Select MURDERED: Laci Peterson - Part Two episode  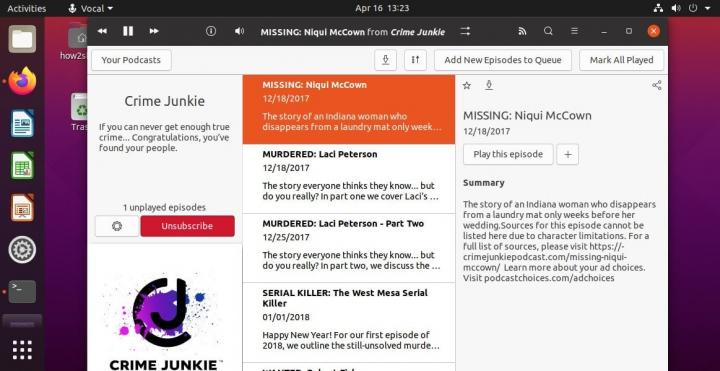349,248
